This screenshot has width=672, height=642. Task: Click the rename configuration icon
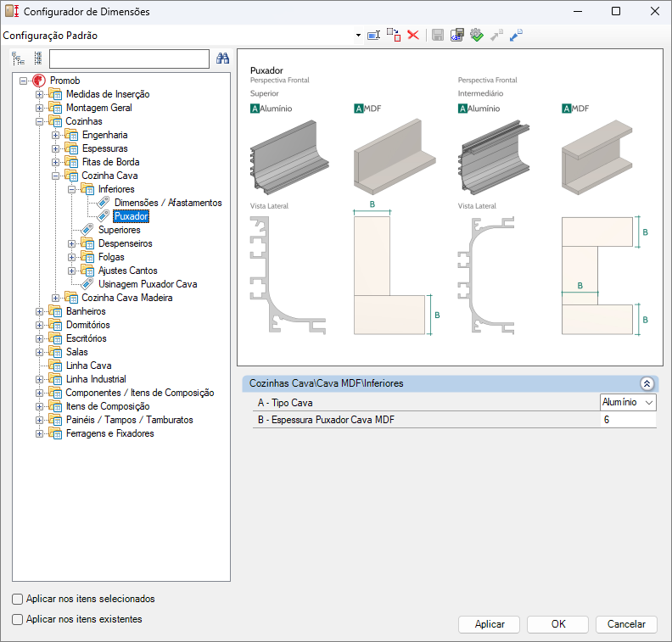(x=373, y=35)
